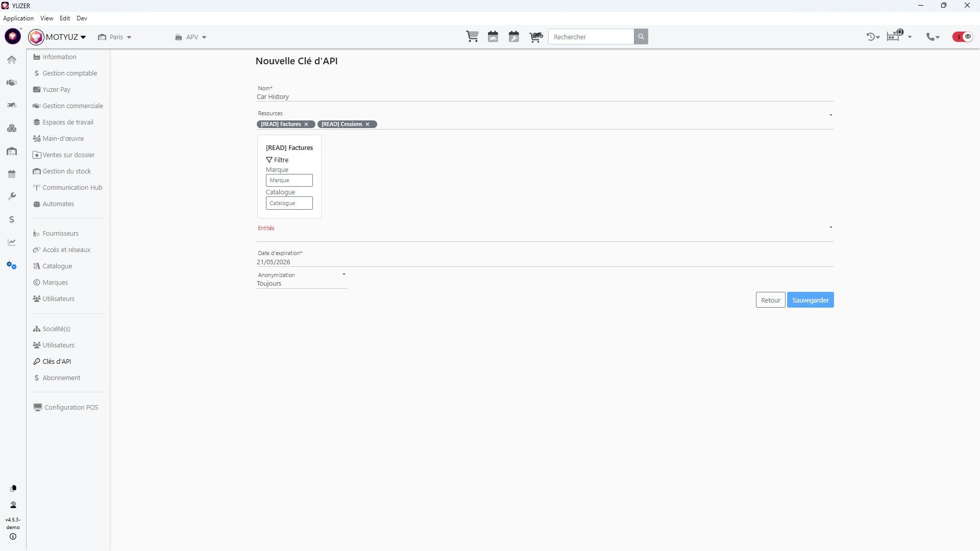980x551 pixels.
Task: Open the Anonymization dropdown
Action: coord(344,274)
